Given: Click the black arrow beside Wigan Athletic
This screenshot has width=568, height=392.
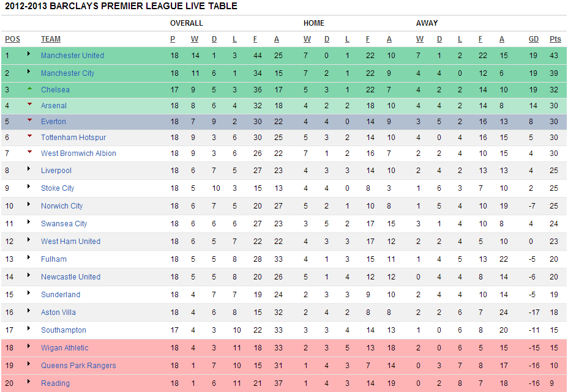Looking at the screenshot, I should pyautogui.click(x=29, y=346).
